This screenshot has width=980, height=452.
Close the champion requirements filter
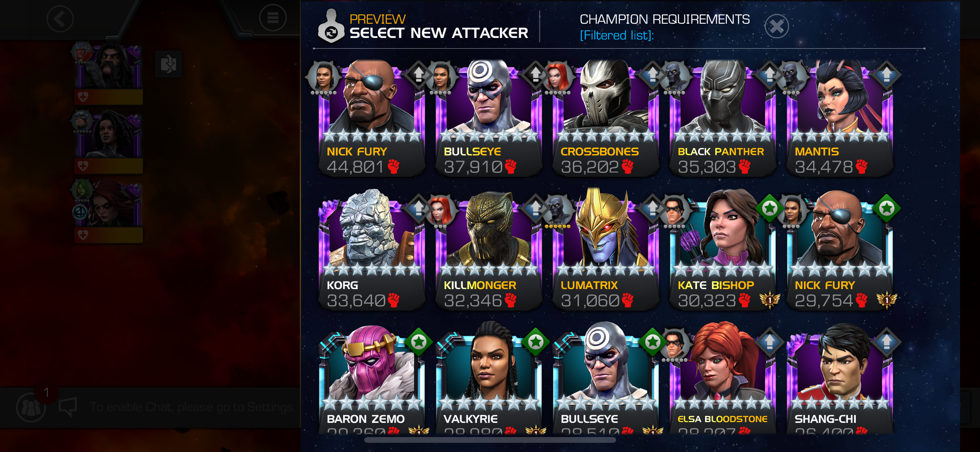[776, 26]
